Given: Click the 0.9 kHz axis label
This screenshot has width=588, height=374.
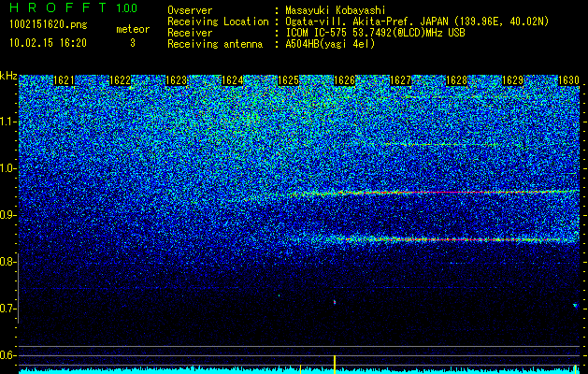Looking at the screenshot, I should 7,215.
